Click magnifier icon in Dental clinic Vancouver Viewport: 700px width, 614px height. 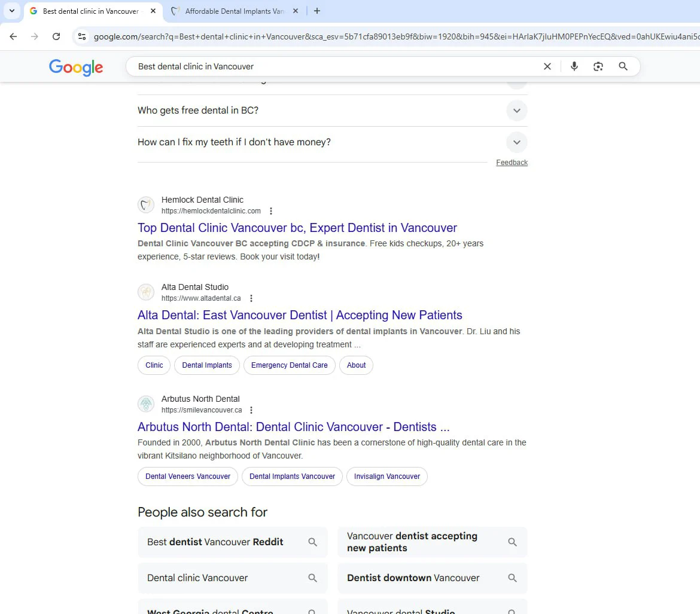pyautogui.click(x=312, y=578)
